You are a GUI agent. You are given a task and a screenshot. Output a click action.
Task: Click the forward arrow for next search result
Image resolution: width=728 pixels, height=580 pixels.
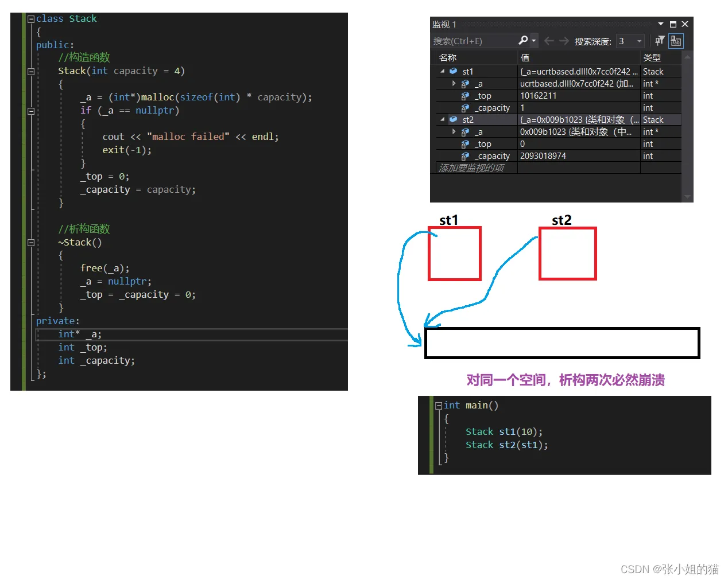click(564, 41)
